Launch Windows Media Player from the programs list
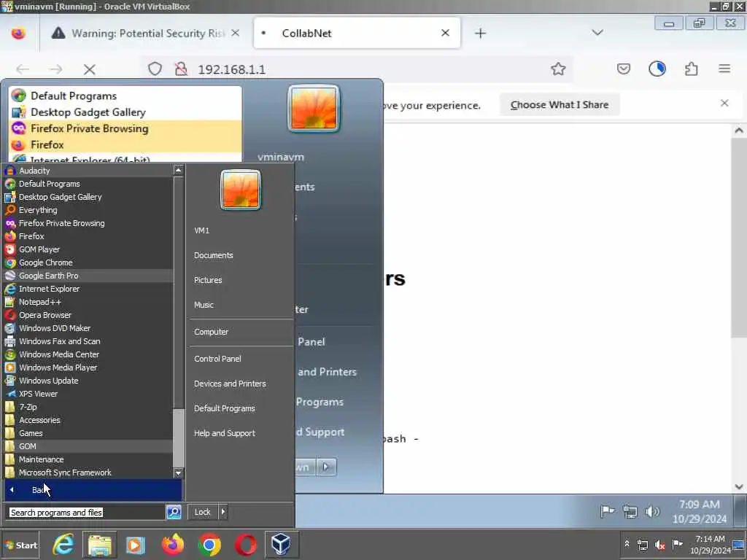The image size is (747, 560). coord(88,367)
